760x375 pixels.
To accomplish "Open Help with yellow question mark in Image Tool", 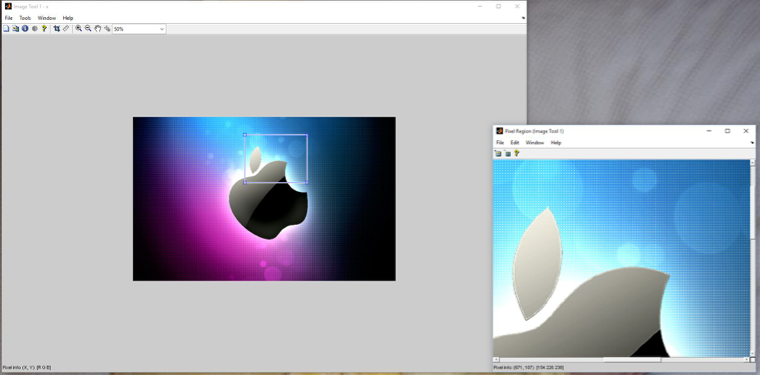I will [44, 29].
